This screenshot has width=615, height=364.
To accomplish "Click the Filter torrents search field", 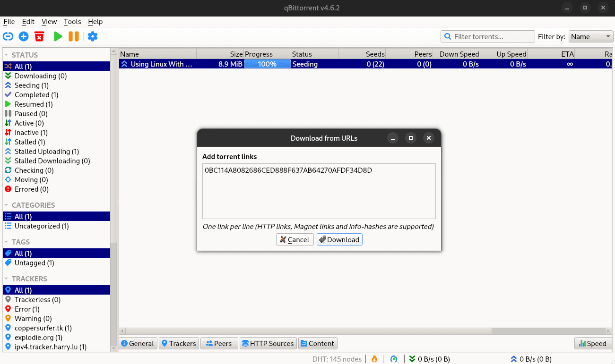I will [x=487, y=37].
